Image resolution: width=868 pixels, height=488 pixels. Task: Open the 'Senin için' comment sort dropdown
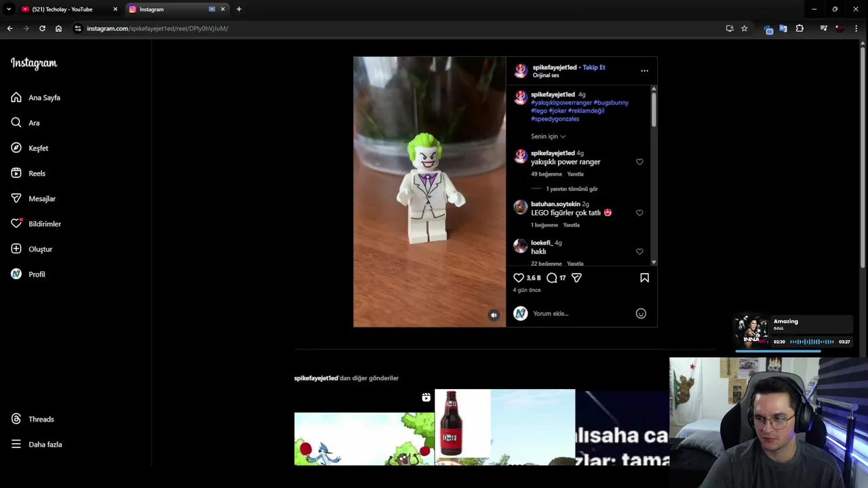tap(548, 136)
